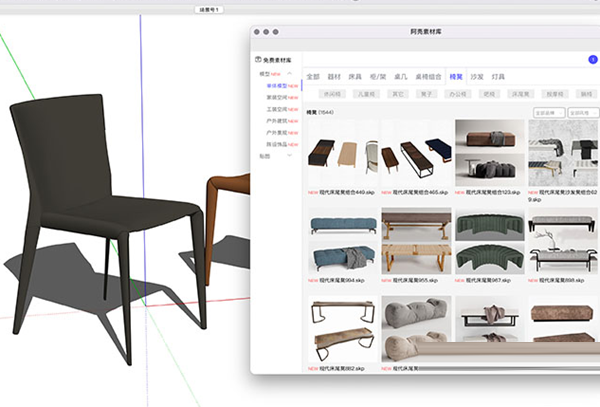
Task: Select the 全部 category tab
Action: coord(313,76)
